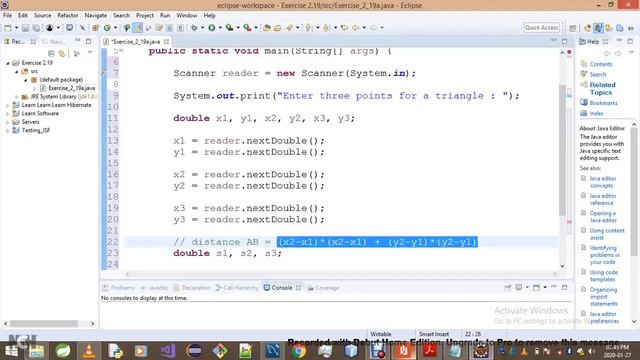The width and height of the screenshot is (640, 360).
Task: Click the Open Console icon
Action: [537, 287]
